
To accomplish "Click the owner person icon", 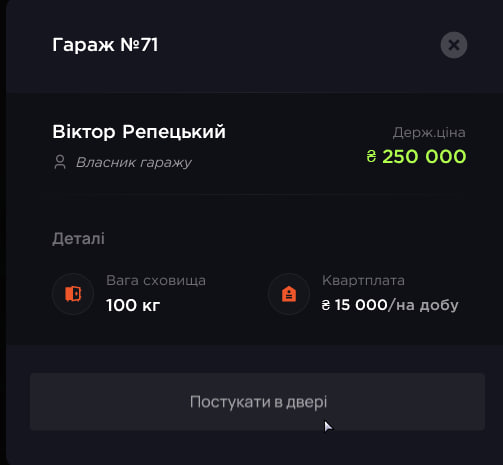I will click(60, 162).
